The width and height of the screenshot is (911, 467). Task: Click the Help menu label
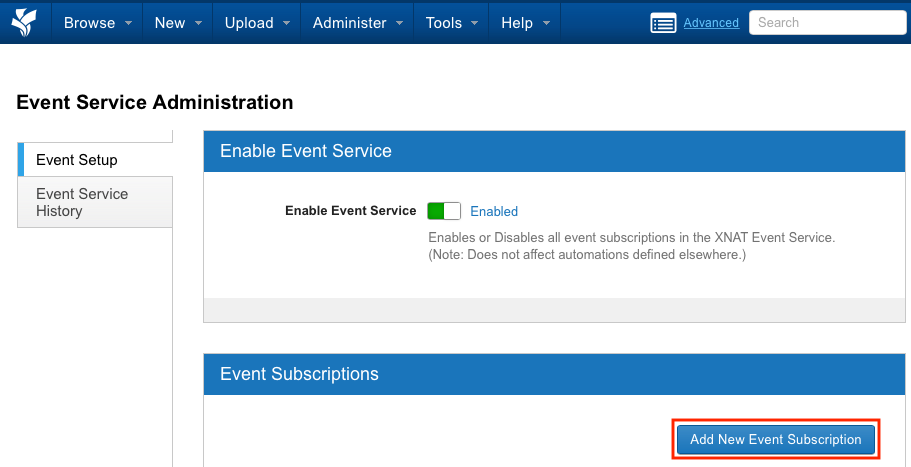[516, 23]
